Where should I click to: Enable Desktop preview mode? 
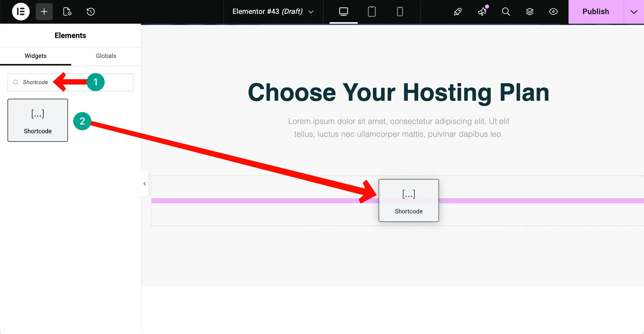pos(343,12)
